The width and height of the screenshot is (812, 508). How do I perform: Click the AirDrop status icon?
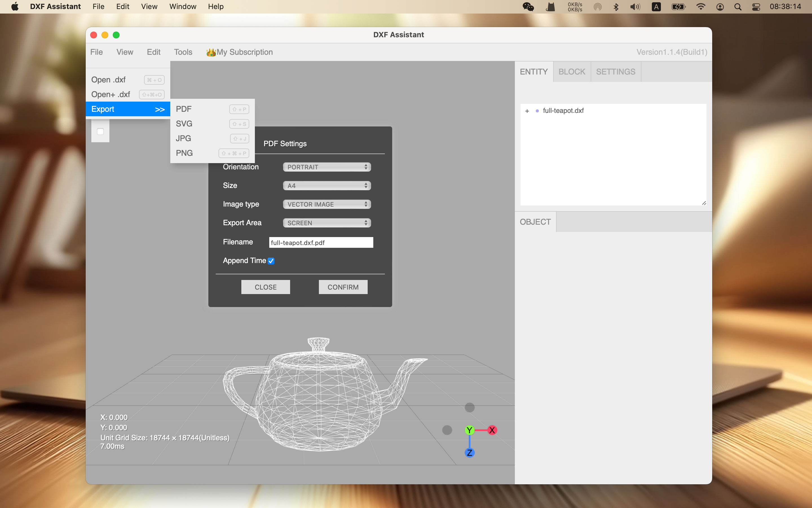tap(598, 7)
